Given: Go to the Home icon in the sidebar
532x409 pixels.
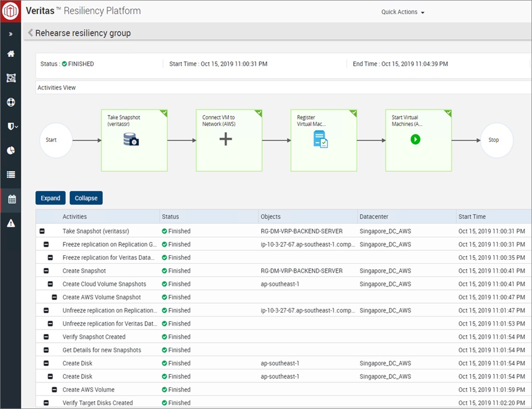Looking at the screenshot, I should point(11,54).
